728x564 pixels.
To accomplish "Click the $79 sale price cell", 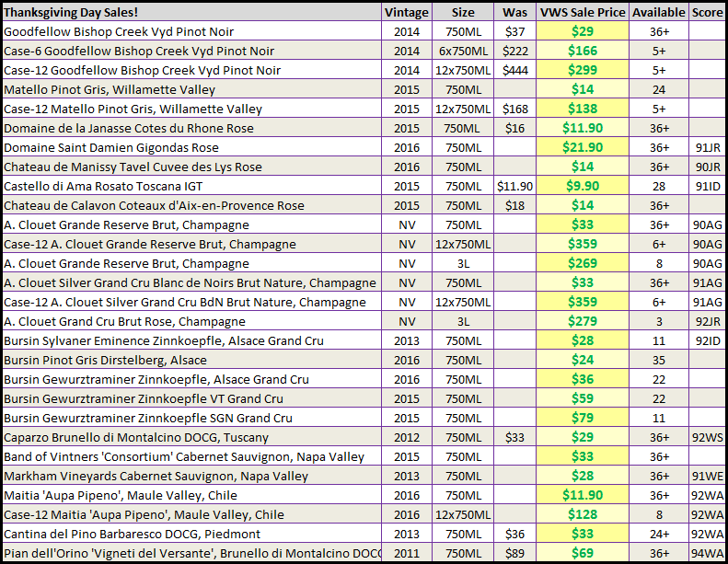I will point(583,419).
